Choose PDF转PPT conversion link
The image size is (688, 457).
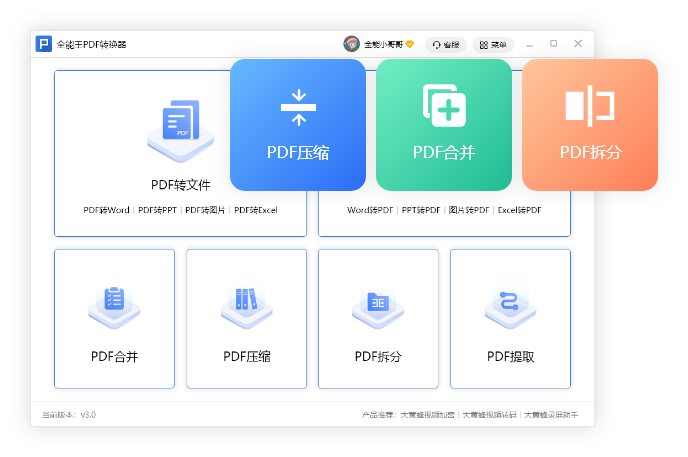point(157,210)
